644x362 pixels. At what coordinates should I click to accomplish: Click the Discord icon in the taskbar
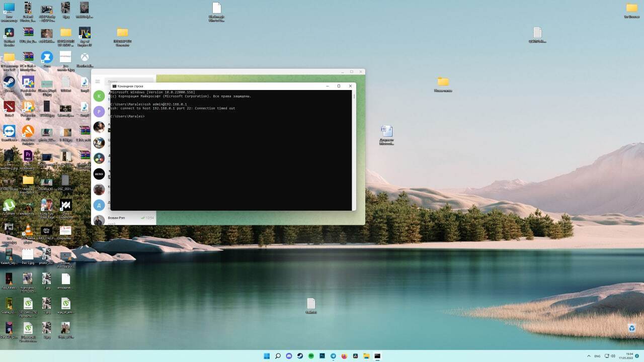[289, 356]
